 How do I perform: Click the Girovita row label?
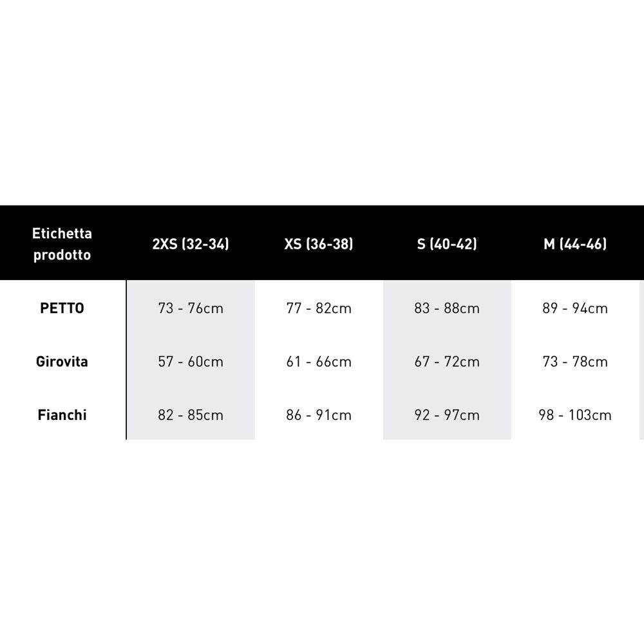pyautogui.click(x=62, y=361)
